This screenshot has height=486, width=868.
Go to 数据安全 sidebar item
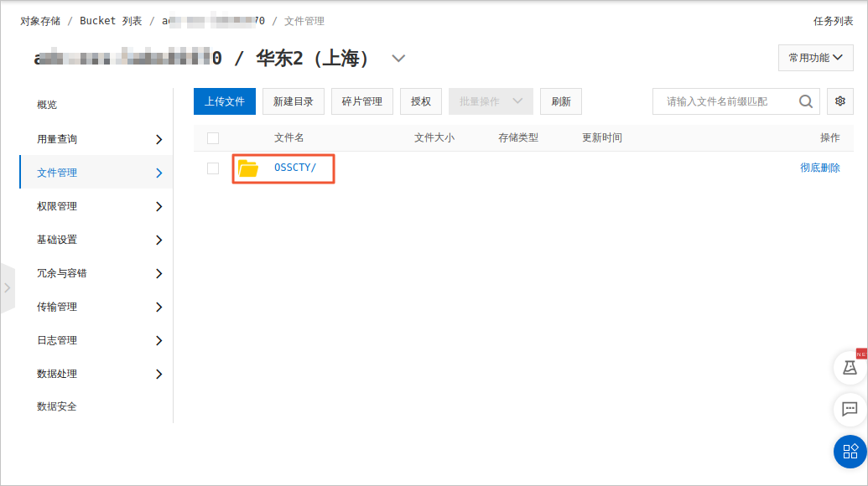[x=57, y=406]
